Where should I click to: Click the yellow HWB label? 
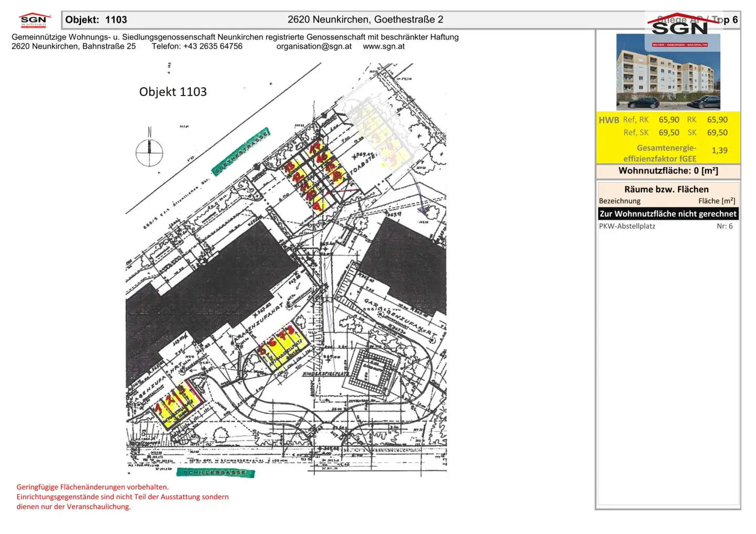[609, 120]
